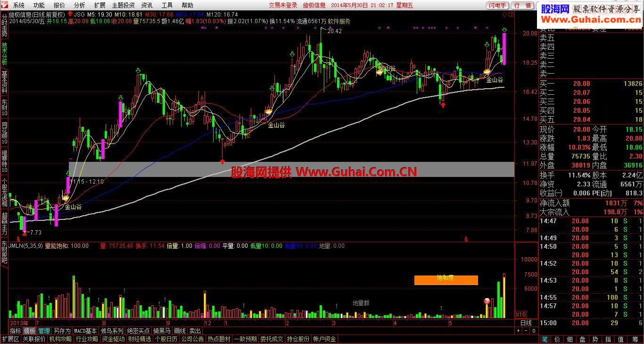Open the 资讯 menu
This screenshot has height=344, width=644.
pos(147,5)
